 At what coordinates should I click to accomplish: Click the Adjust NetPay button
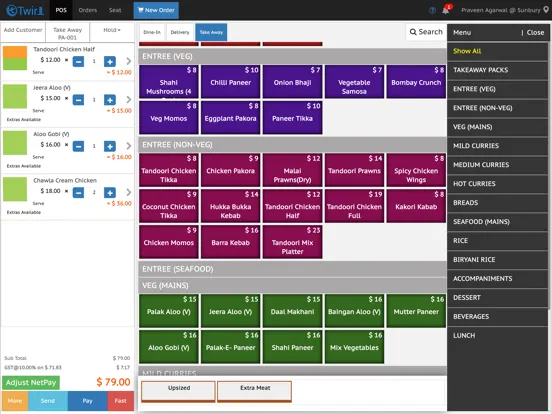coord(31,383)
